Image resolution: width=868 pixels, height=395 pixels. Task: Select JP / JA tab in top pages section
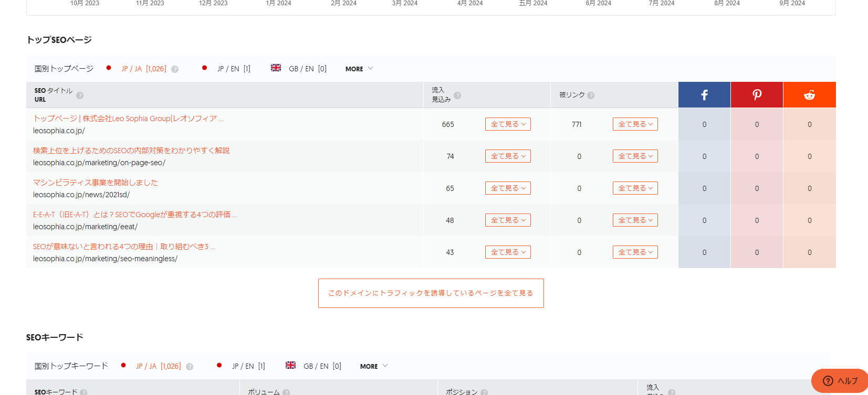click(x=144, y=69)
